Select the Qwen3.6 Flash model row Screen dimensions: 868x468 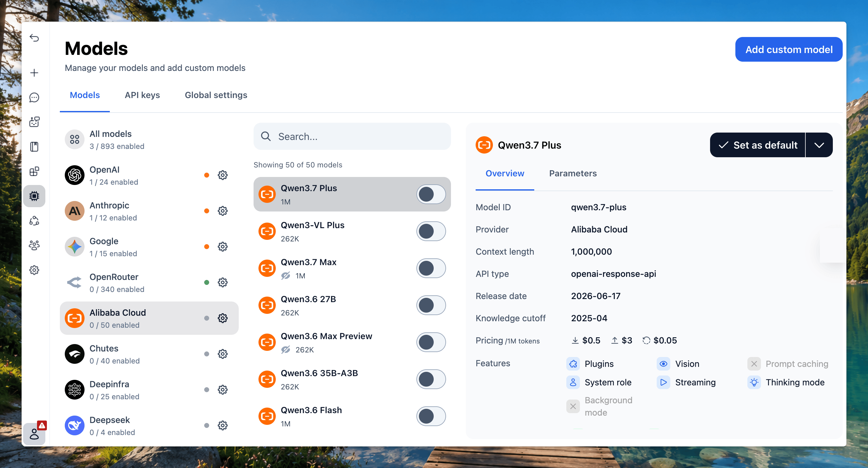point(352,417)
